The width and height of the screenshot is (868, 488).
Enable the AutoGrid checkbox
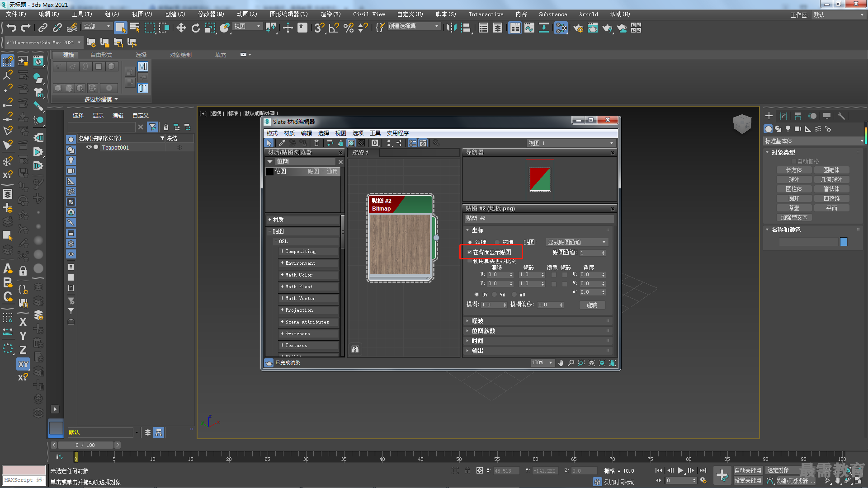pos(793,161)
